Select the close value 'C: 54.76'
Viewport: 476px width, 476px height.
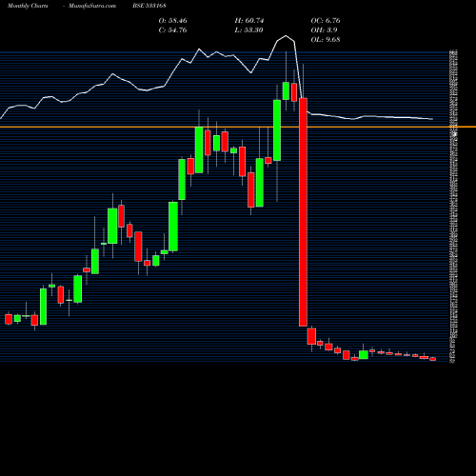click(x=172, y=30)
